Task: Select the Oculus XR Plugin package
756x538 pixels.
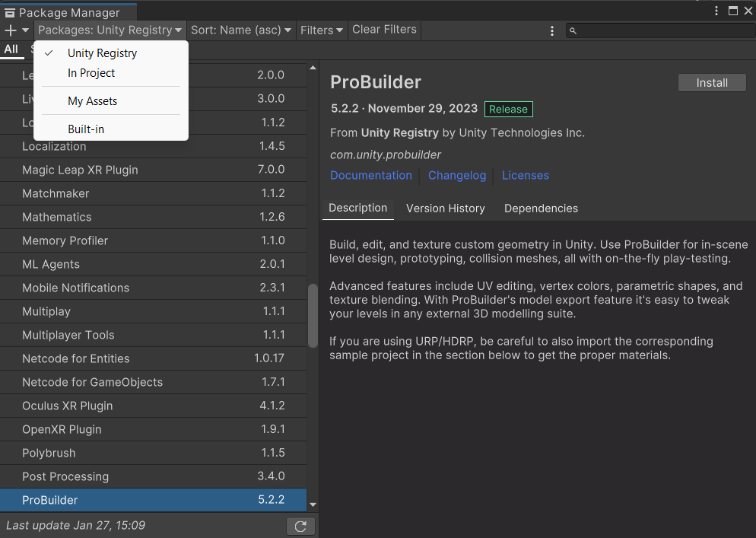Action: [x=154, y=406]
